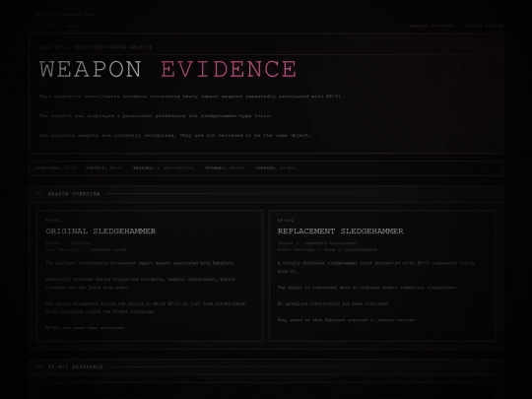Click the 'ordinary modern commercial sledgehammer' sentence

(x=368, y=288)
